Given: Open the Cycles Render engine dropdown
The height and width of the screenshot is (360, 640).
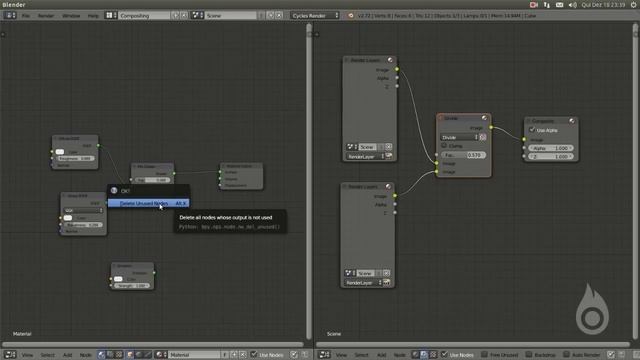Looking at the screenshot, I should [315, 16].
